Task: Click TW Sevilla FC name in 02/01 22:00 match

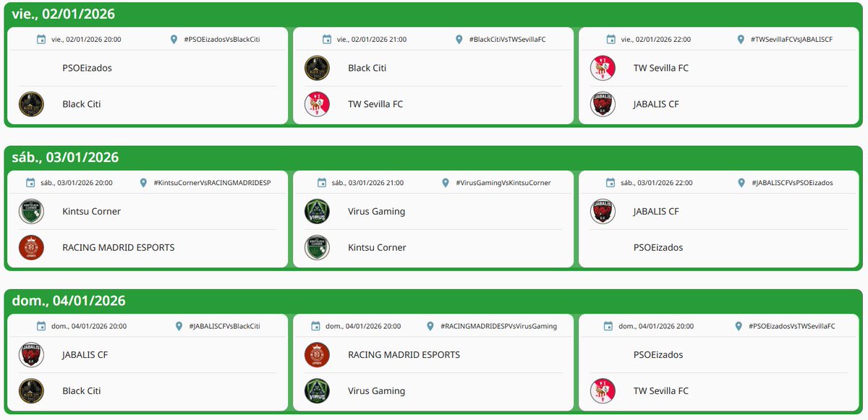Action: tap(661, 68)
